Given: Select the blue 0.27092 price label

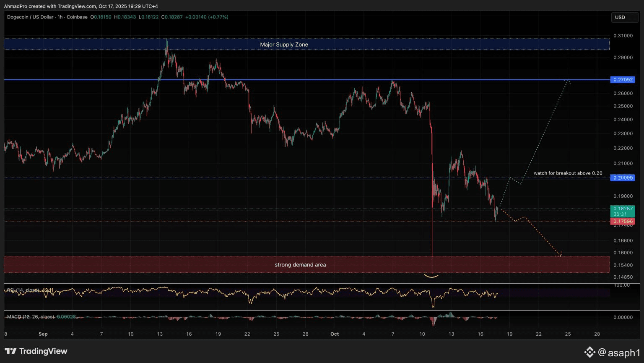Looking at the screenshot, I should click(623, 80).
